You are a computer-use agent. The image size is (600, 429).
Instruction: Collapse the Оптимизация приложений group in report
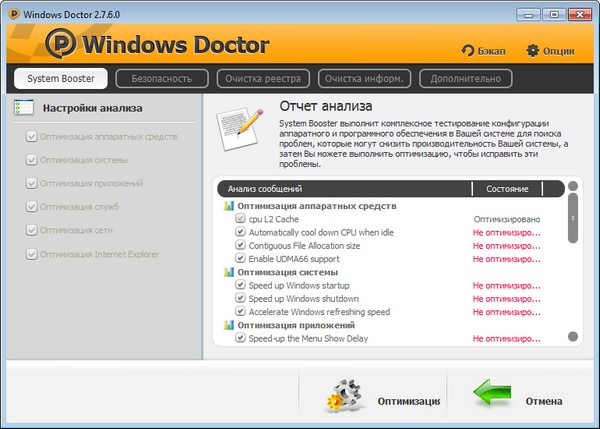tap(228, 325)
